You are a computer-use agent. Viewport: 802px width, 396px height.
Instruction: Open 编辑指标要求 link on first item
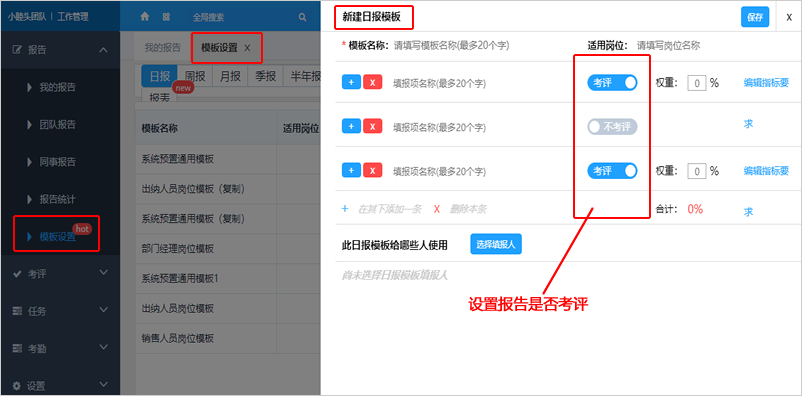(x=766, y=83)
